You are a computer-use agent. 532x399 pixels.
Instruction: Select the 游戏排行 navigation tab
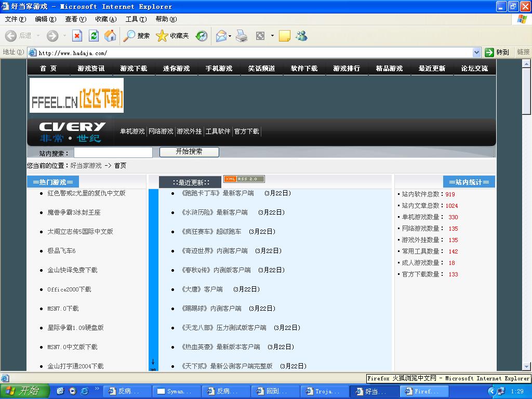[x=347, y=68]
